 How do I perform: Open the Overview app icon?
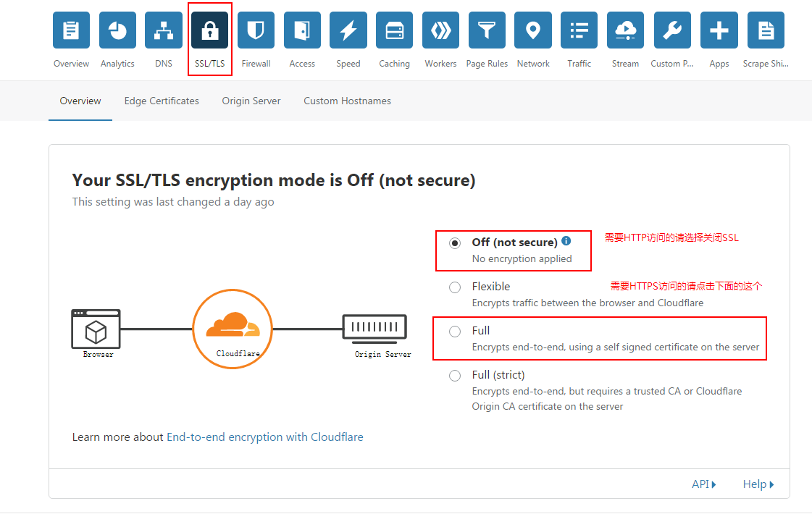point(71,30)
